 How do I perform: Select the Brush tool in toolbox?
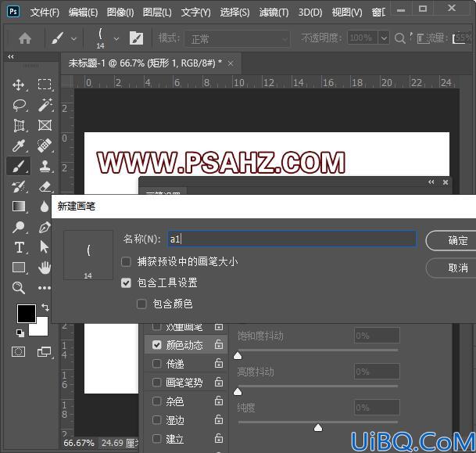pyautogui.click(x=18, y=166)
